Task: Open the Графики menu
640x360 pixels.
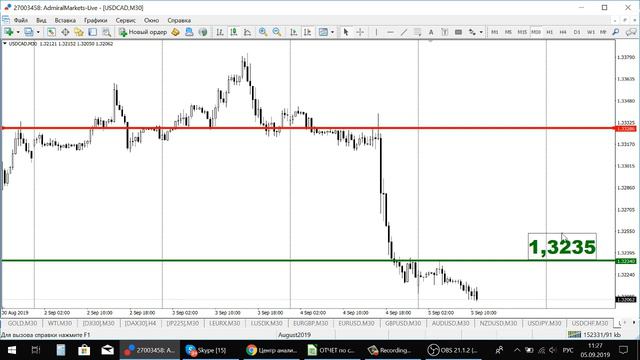Action: [x=96, y=20]
